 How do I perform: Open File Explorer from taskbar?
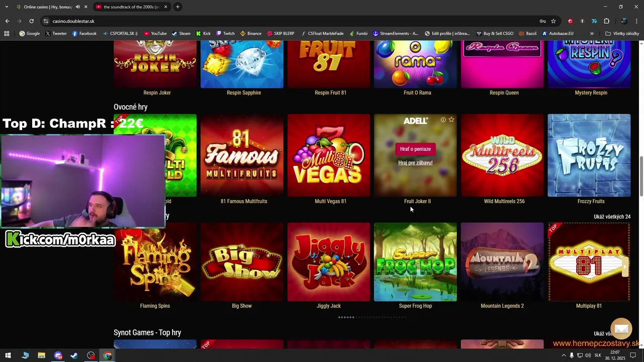[41, 355]
